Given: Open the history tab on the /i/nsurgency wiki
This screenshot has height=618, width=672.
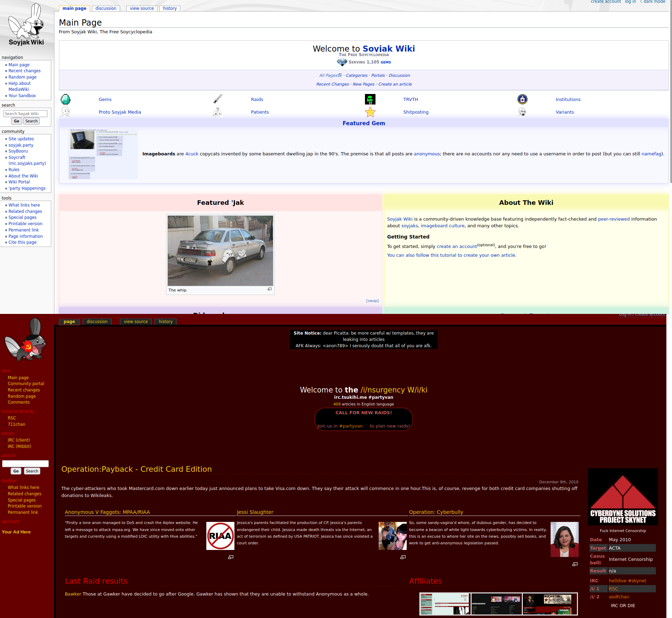Looking at the screenshot, I should pyautogui.click(x=165, y=322).
